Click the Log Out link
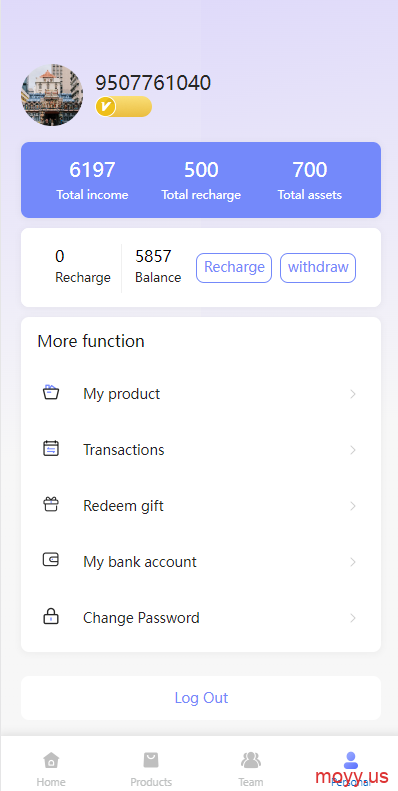 point(201,698)
